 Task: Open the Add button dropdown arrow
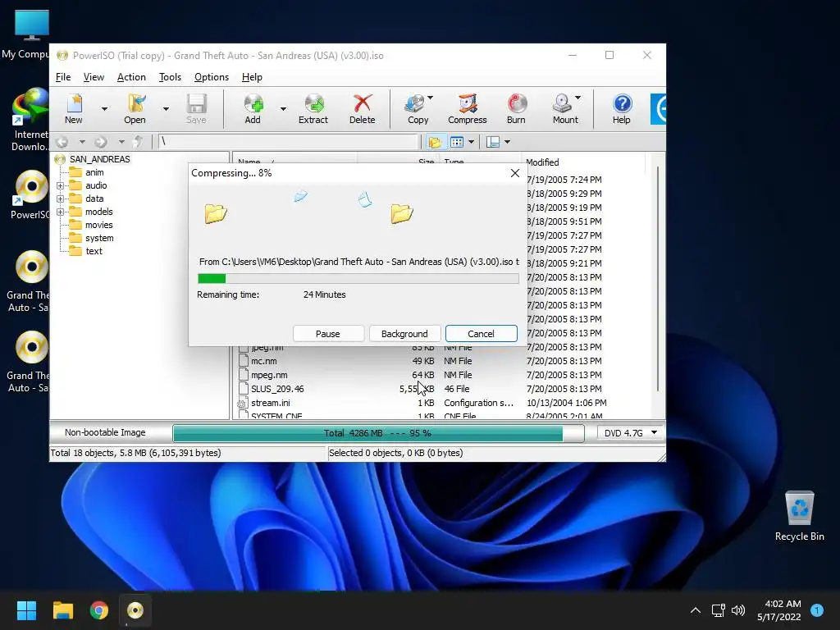click(x=283, y=109)
